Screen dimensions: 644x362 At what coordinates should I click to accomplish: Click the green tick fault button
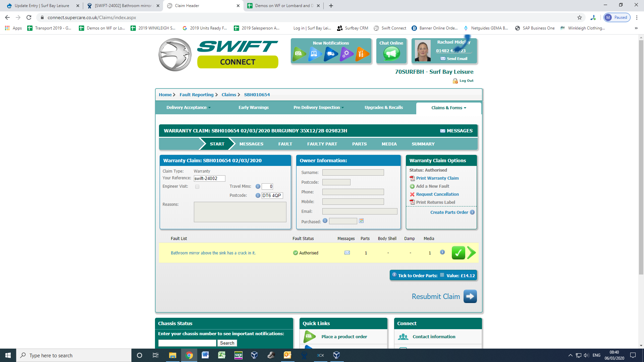458,253
